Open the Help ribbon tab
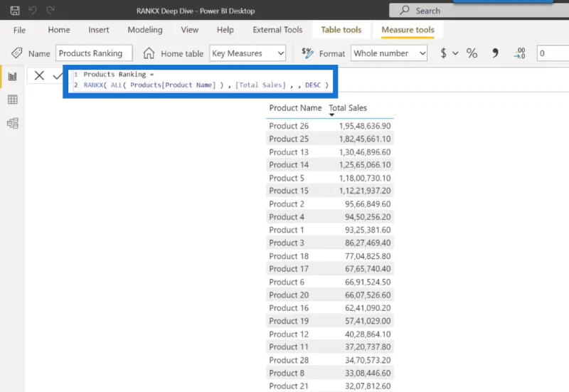 [x=225, y=30]
